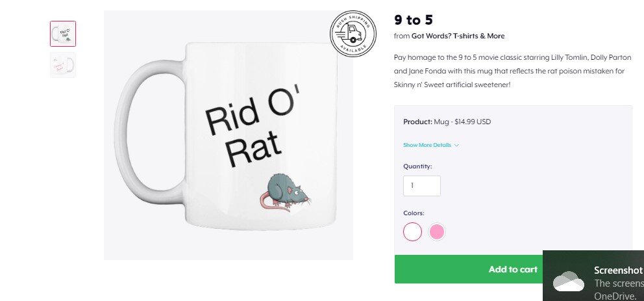Click the rush shipping available truck badge
The image size is (644, 301).
[x=353, y=34]
